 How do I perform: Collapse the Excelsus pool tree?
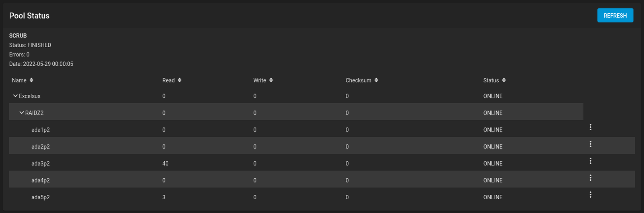point(15,96)
